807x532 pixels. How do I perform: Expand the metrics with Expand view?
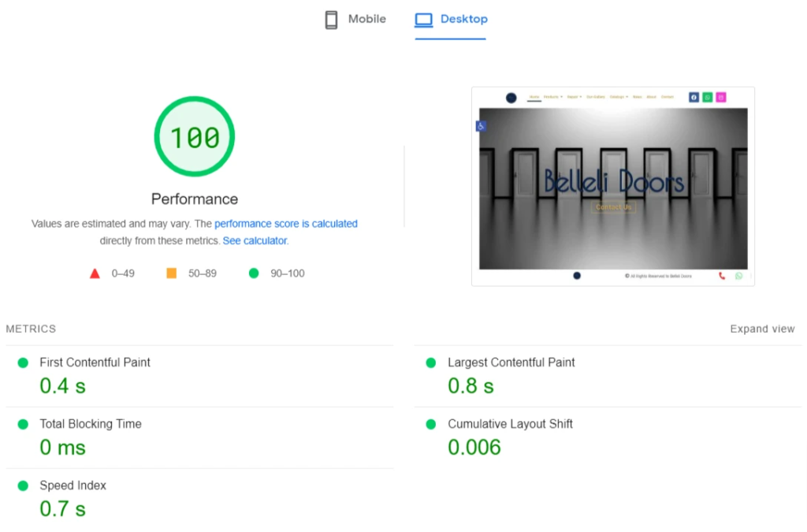pos(762,329)
